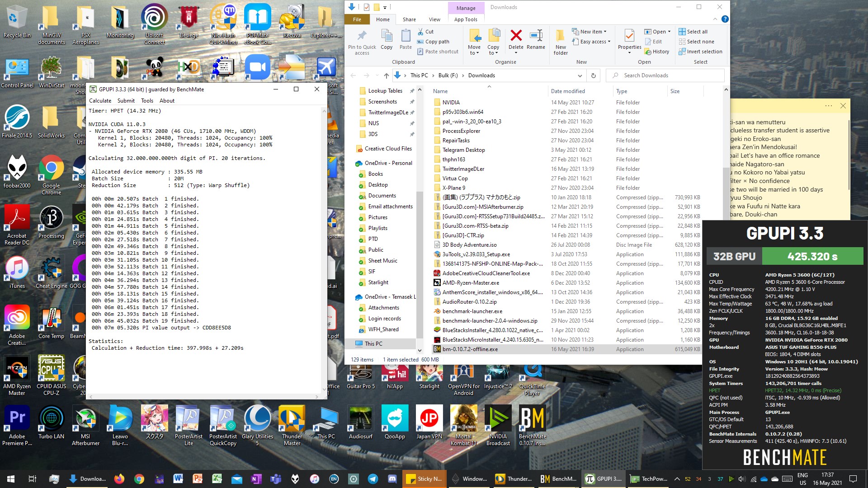868x488 pixels.
Task: Open address bar history dropdown
Action: (x=580, y=75)
